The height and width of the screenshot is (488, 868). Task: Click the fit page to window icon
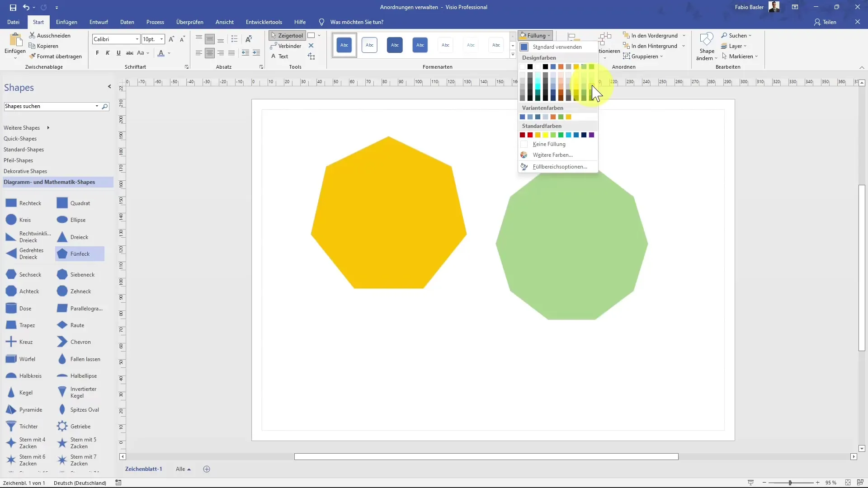(848, 483)
